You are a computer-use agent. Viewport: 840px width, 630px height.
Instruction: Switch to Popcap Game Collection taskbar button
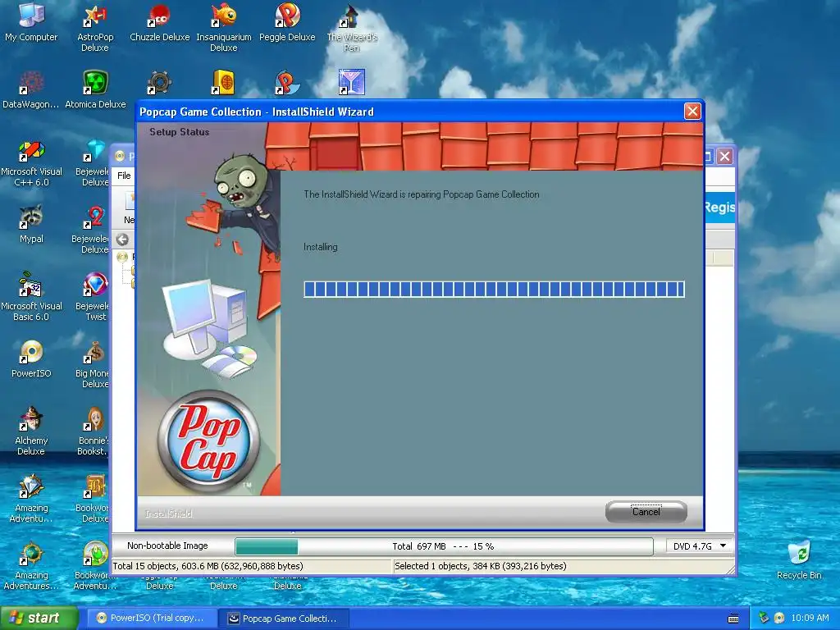(284, 619)
